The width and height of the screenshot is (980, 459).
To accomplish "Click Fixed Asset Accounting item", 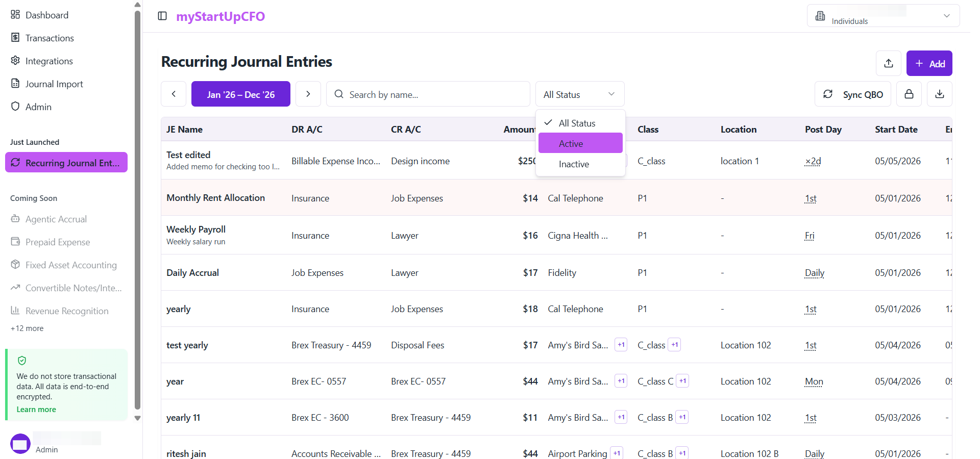I will coord(64,265).
